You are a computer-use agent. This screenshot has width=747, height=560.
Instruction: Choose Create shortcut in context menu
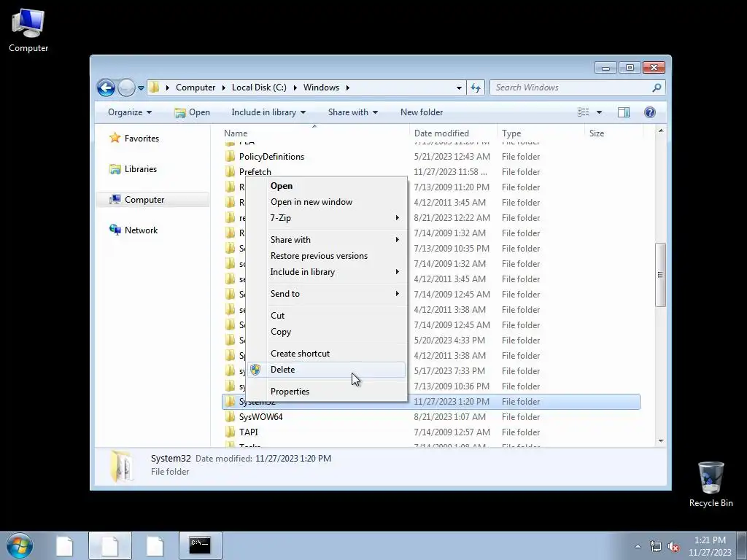326,354
